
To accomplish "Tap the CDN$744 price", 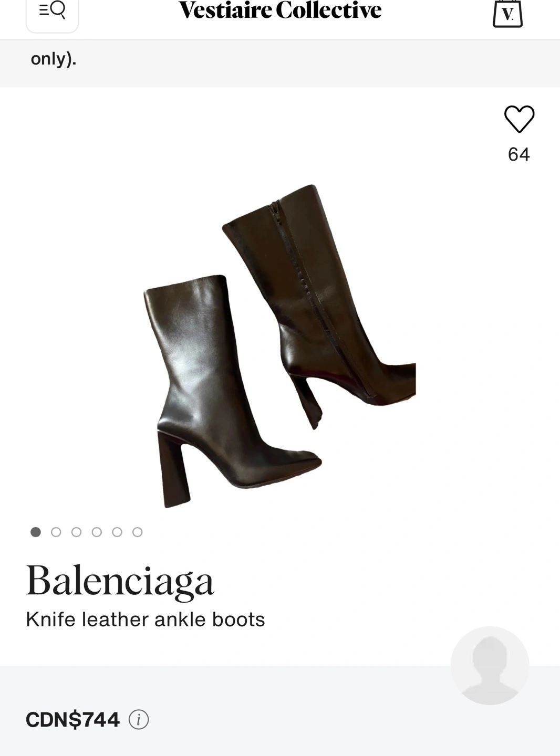I will [72, 719].
